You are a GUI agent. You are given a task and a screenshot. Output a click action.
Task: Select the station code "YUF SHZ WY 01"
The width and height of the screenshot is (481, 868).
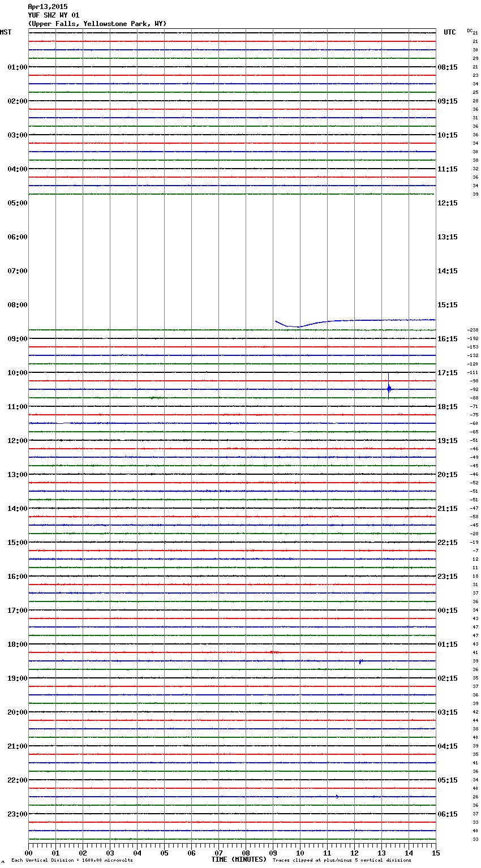54,15
